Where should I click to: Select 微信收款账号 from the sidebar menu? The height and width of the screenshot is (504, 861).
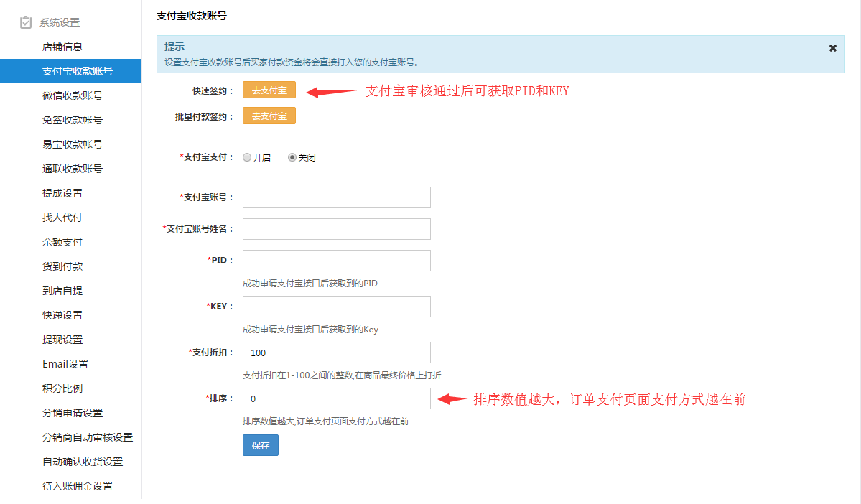tap(72, 95)
